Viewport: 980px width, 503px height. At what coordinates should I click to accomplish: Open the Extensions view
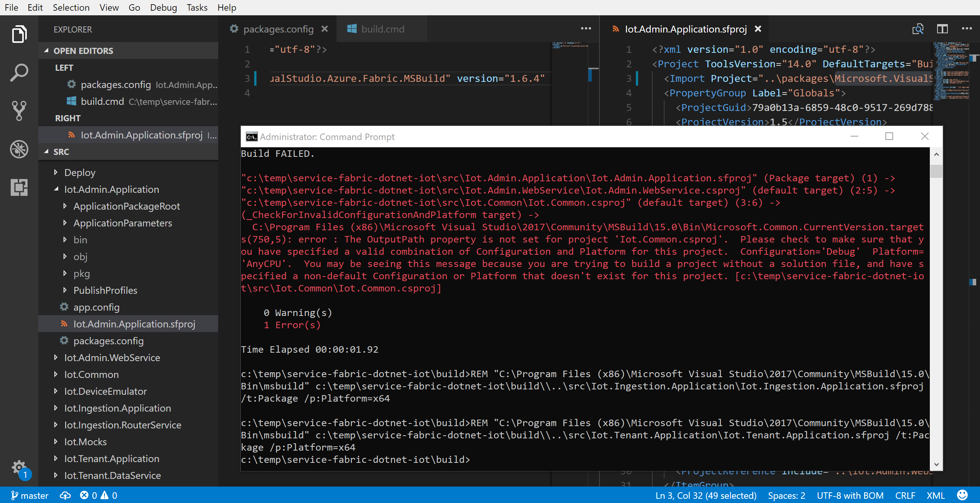coord(19,187)
